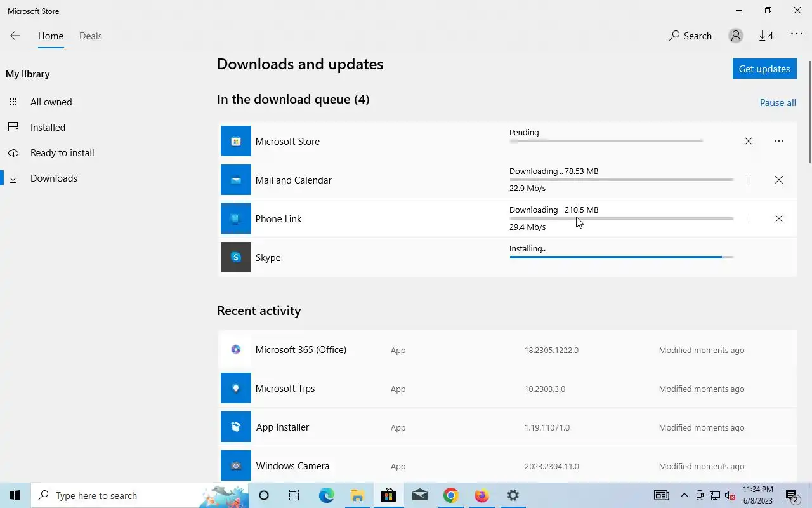Open the network tray icon
Viewport: 812px width, 508px height.
[715, 496]
